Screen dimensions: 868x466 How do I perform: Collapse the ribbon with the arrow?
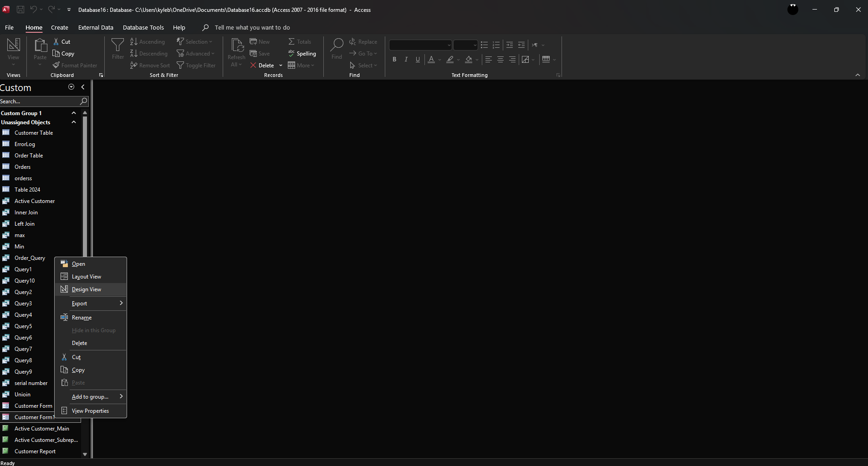coord(858,75)
